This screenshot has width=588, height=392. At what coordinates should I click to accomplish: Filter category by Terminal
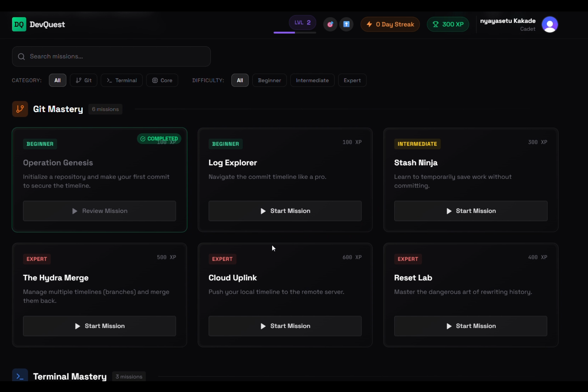pyautogui.click(x=122, y=80)
